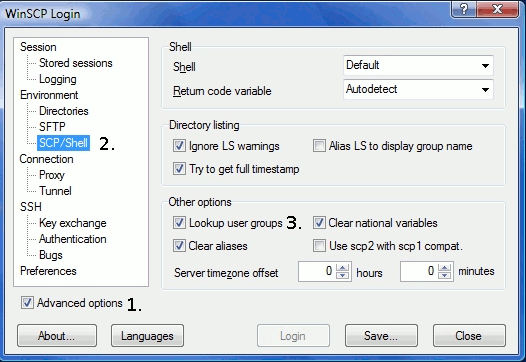Toggle Lookup user groups checkbox
The height and width of the screenshot is (362, 526).
coord(179,223)
